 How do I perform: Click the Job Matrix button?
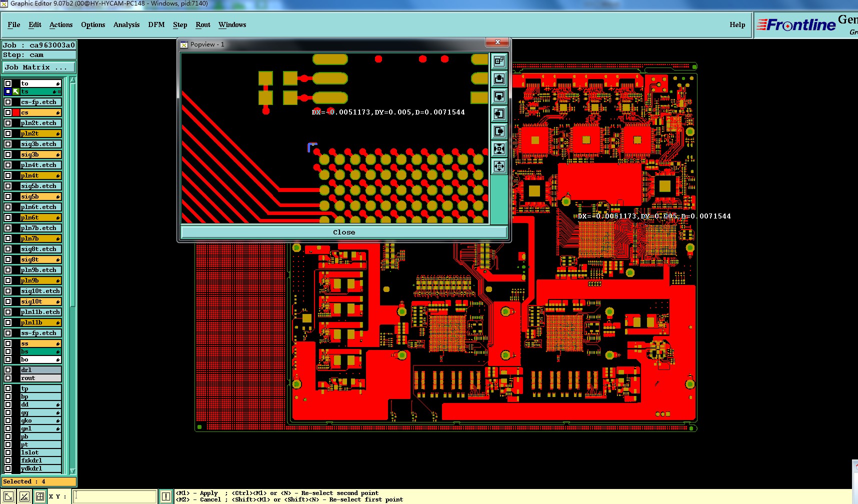pyautogui.click(x=39, y=67)
